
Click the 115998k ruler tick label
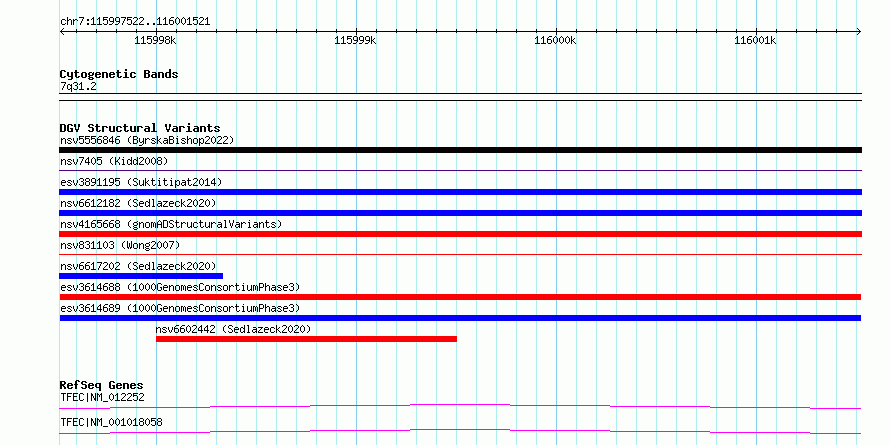click(156, 41)
